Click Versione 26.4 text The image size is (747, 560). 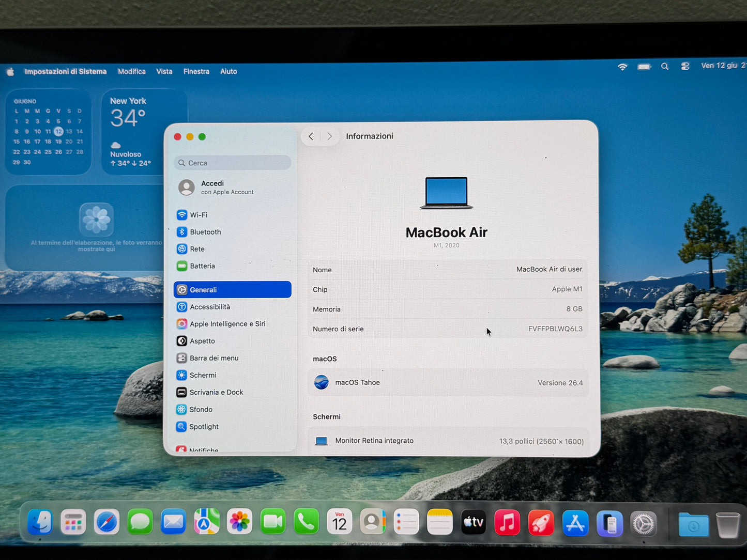[x=560, y=383]
